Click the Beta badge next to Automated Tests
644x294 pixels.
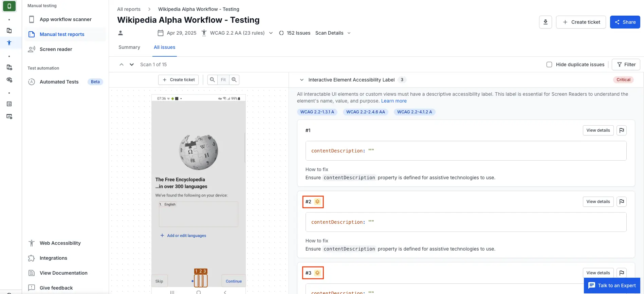pos(95,82)
